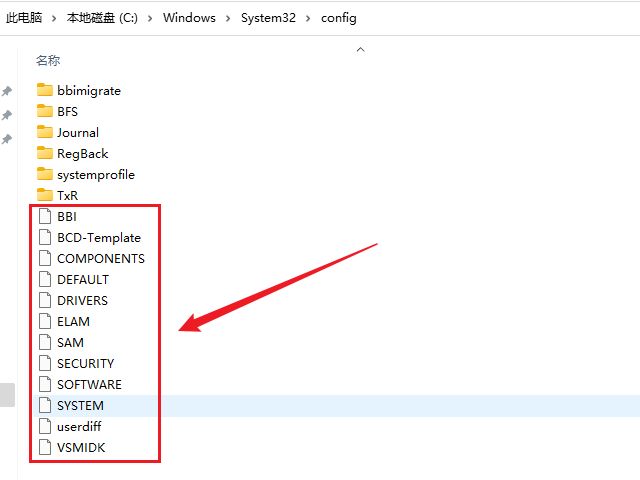
Task: Select the BFS folder name
Action: (67, 111)
